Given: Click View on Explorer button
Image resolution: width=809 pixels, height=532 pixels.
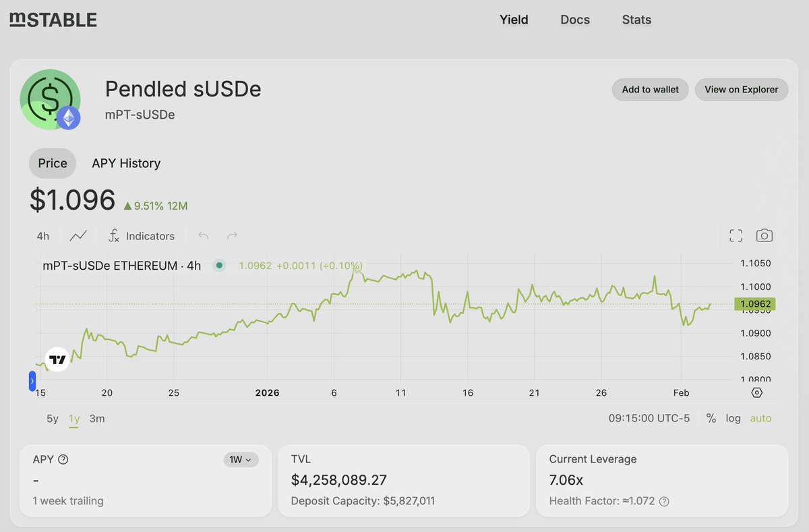Looking at the screenshot, I should [x=742, y=89].
